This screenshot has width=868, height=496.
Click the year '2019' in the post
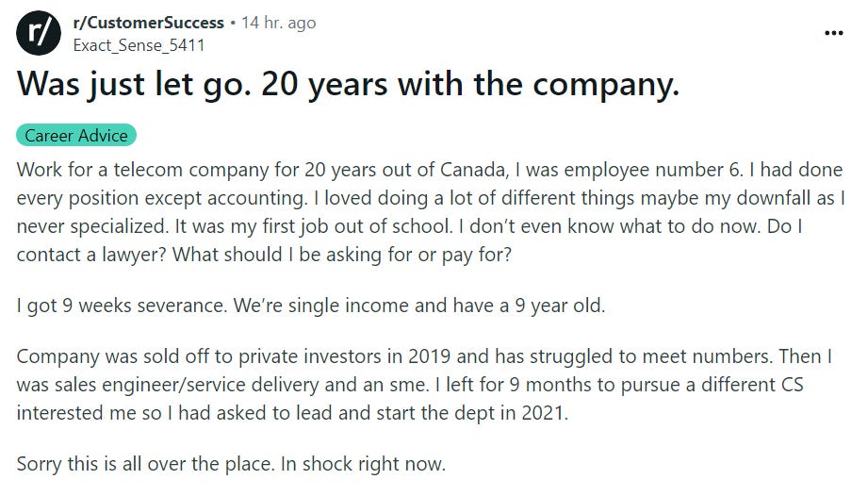click(429, 355)
